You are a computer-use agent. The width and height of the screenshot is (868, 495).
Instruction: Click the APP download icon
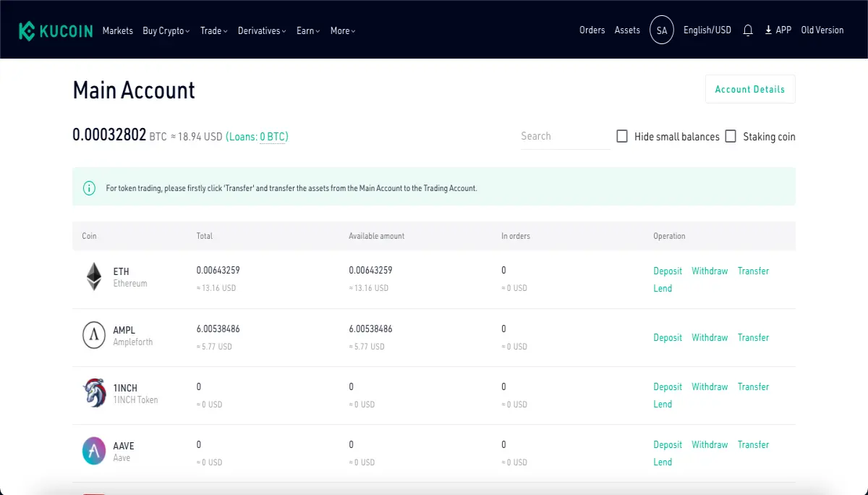pyautogui.click(x=768, y=30)
